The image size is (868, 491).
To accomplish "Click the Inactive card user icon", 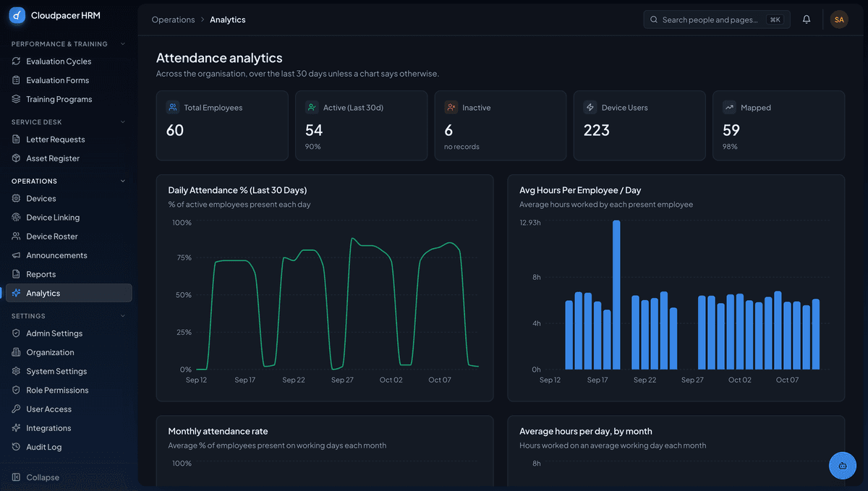I will pyautogui.click(x=451, y=107).
